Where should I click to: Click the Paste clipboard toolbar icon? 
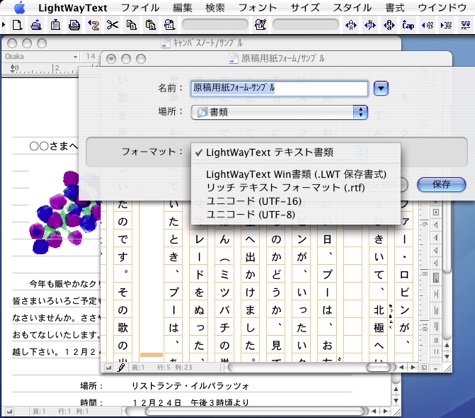pyautogui.click(x=151, y=25)
